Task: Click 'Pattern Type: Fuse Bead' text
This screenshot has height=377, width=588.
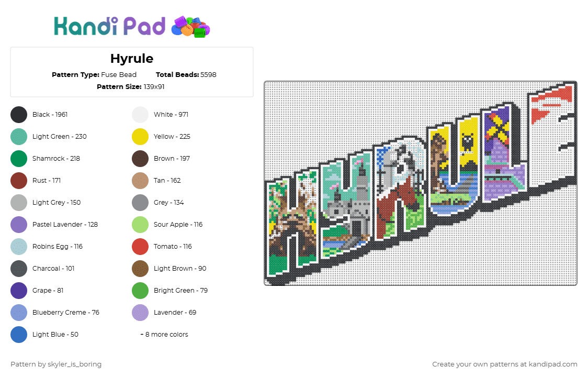Action: point(94,75)
